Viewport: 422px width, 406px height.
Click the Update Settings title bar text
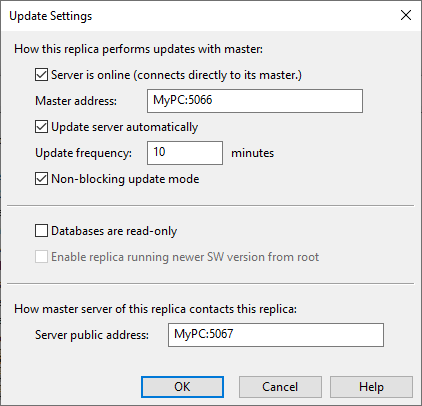pos(51,16)
